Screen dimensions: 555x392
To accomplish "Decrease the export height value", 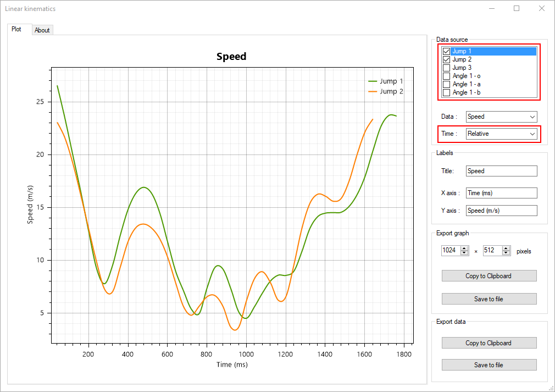I will [x=506, y=253].
